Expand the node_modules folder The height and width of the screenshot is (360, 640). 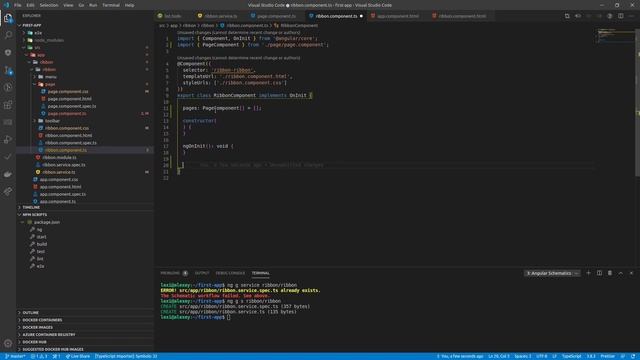pos(49,40)
